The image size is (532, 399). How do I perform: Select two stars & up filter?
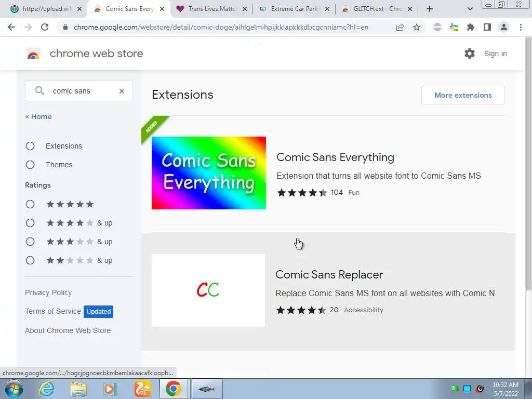30,260
